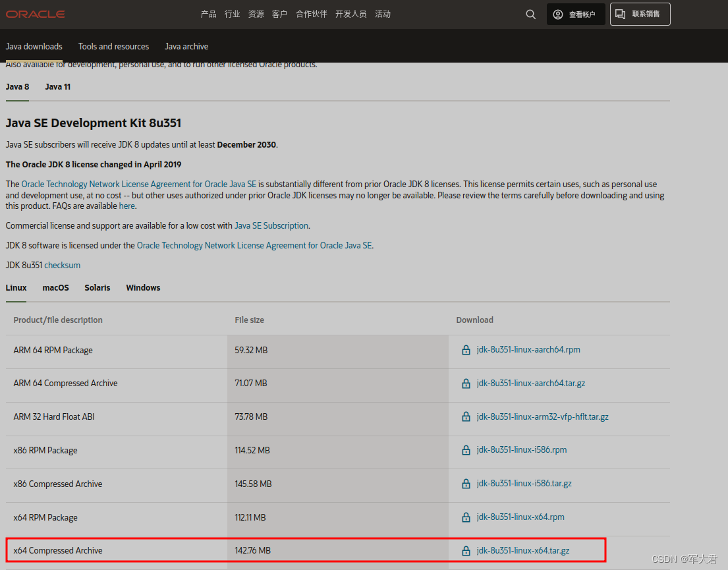Download jdk-8u351-linux-x64.tar.gz
The height and width of the screenshot is (570, 728).
point(523,550)
